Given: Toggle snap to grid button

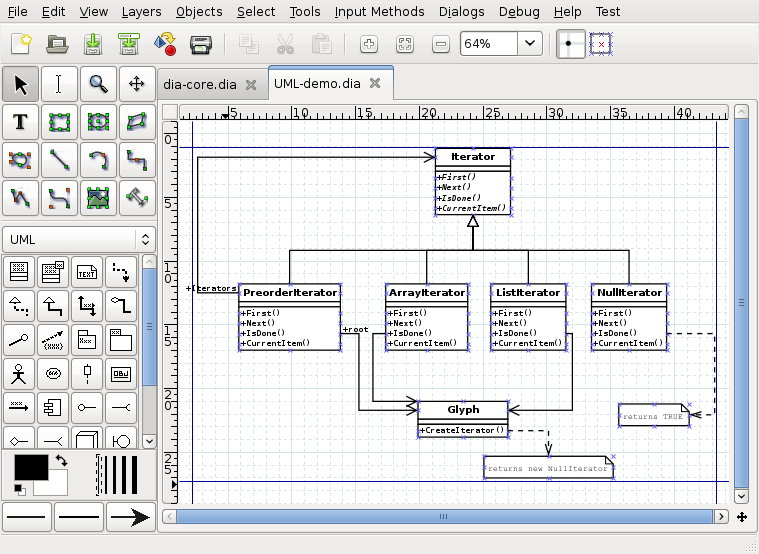Looking at the screenshot, I should pos(571,44).
